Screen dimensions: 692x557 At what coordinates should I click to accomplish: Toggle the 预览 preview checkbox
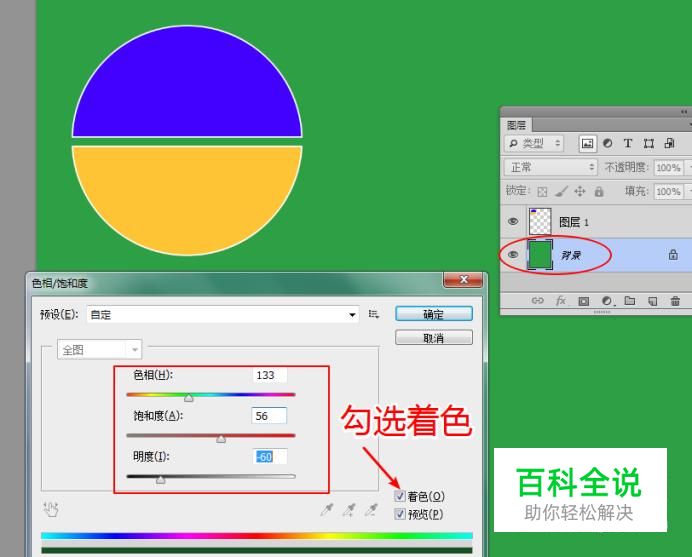click(x=400, y=514)
